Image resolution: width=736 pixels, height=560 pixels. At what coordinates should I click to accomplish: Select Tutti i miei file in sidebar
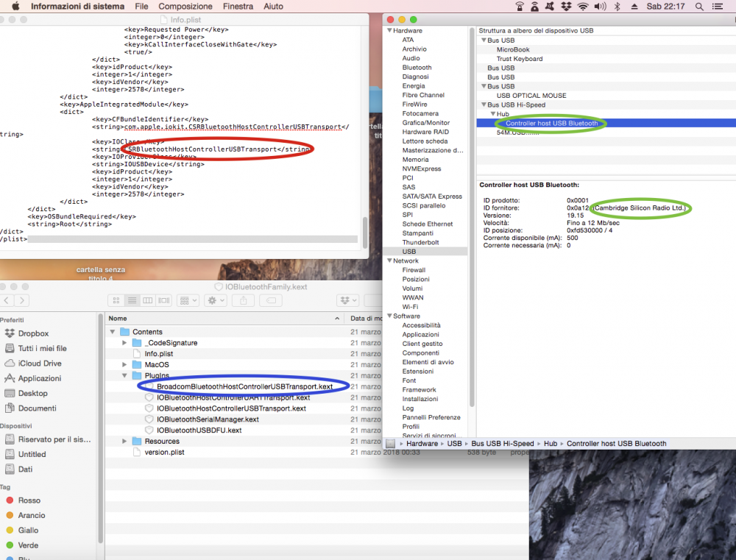[x=42, y=348]
